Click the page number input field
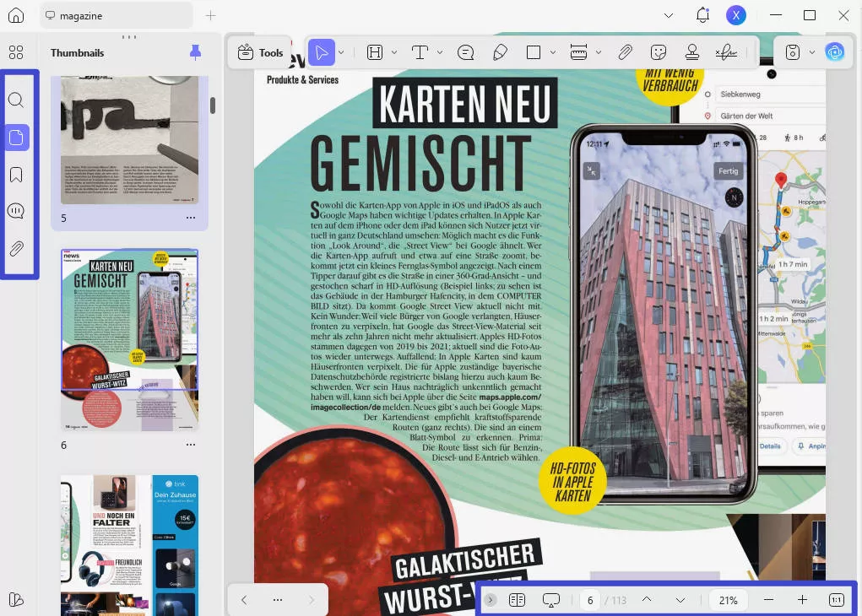 coord(590,600)
